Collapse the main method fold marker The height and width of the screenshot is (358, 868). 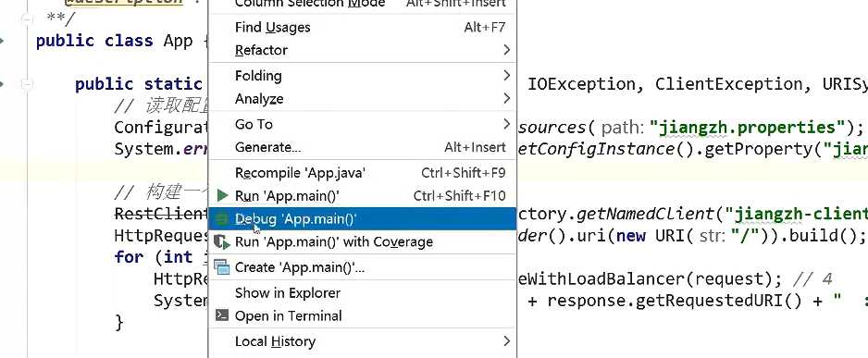tap(27, 84)
